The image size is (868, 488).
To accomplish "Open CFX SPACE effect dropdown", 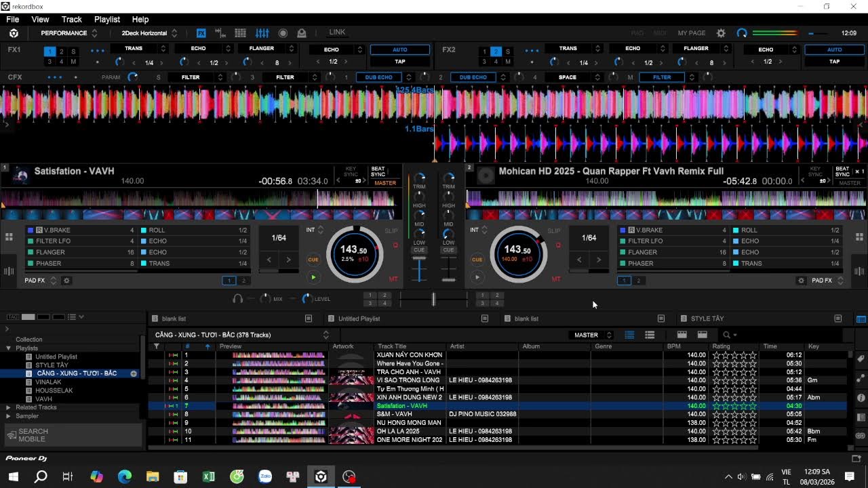I will (x=573, y=77).
